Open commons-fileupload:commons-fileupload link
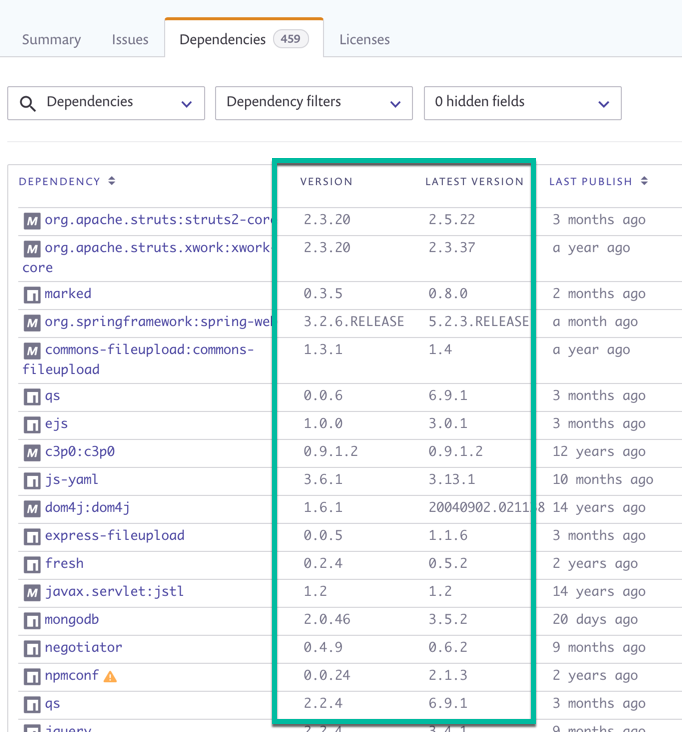The image size is (682, 732). pyautogui.click(x=138, y=359)
